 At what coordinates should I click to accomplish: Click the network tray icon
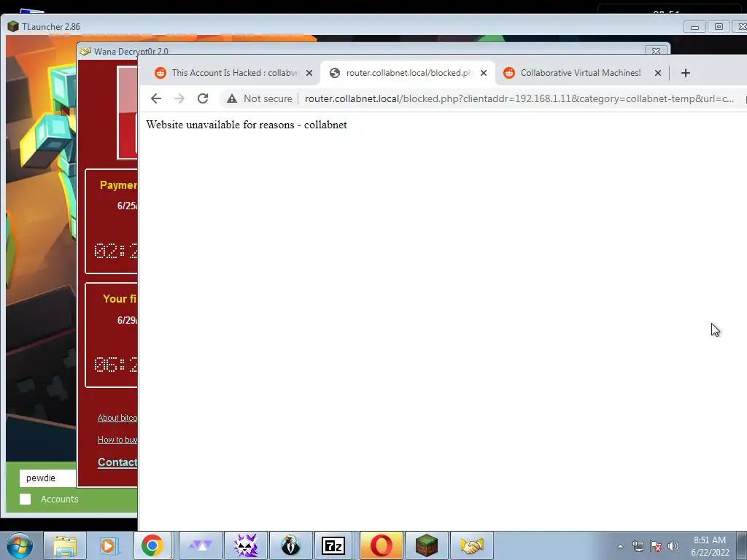click(x=638, y=546)
